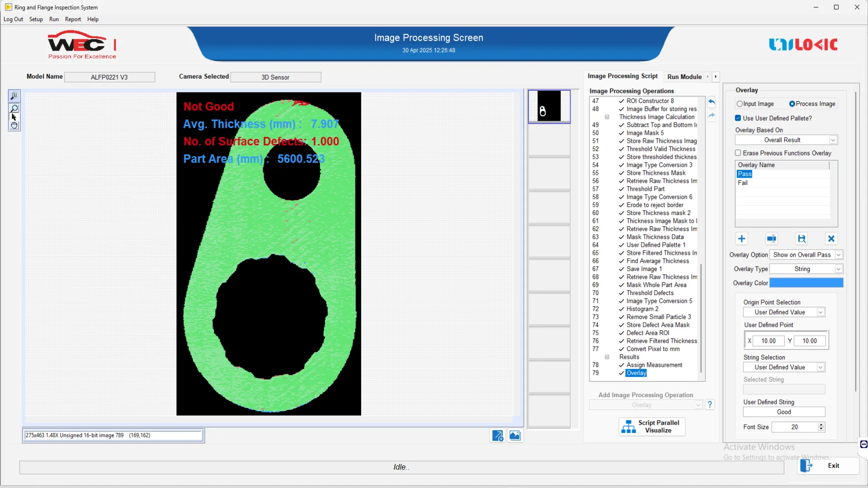Open the Setup menu

(x=36, y=19)
